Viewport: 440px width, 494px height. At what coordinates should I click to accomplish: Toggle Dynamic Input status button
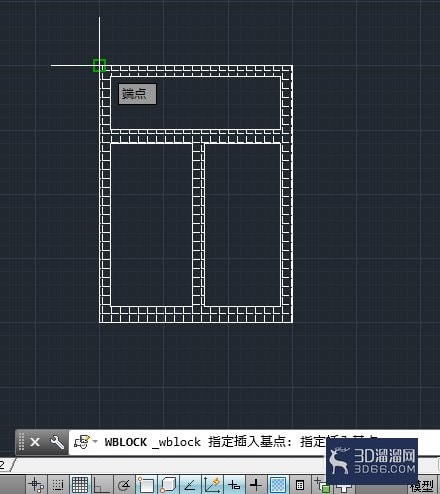[x=234, y=485]
